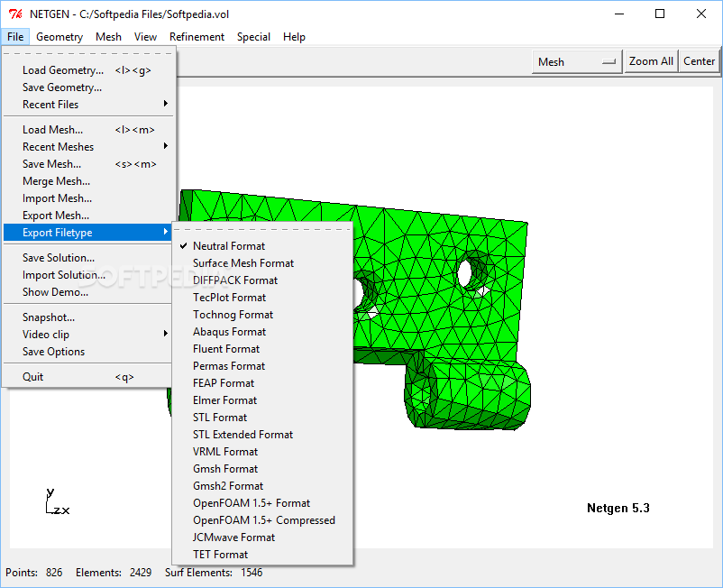
Task: Select STL Format in submenu
Action: tap(262, 417)
